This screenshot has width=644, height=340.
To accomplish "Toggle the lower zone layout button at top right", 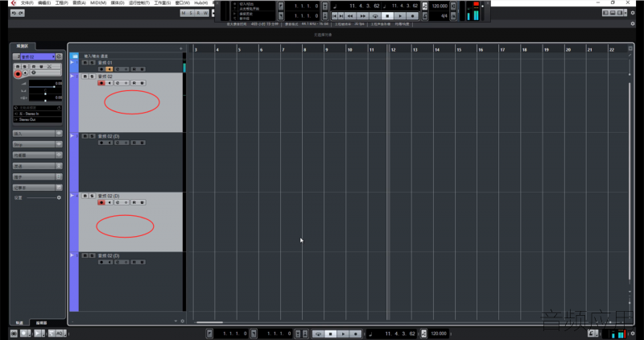I will tap(613, 13).
